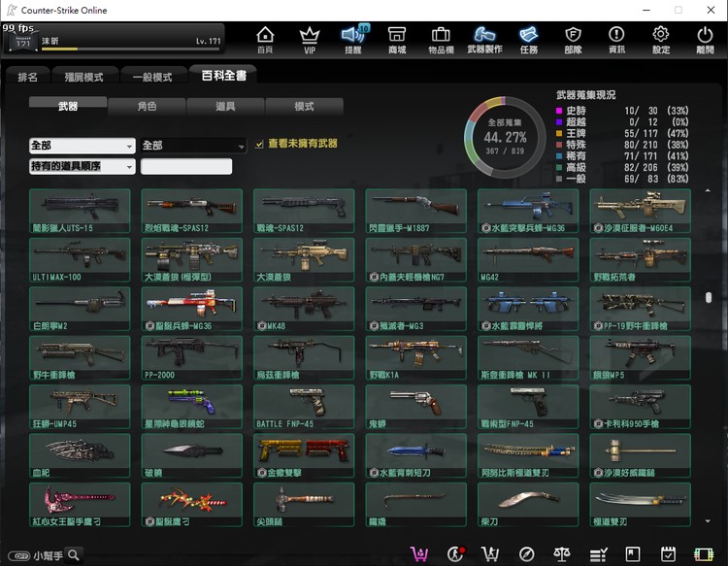Select the 柴刀 machete card

(528, 505)
